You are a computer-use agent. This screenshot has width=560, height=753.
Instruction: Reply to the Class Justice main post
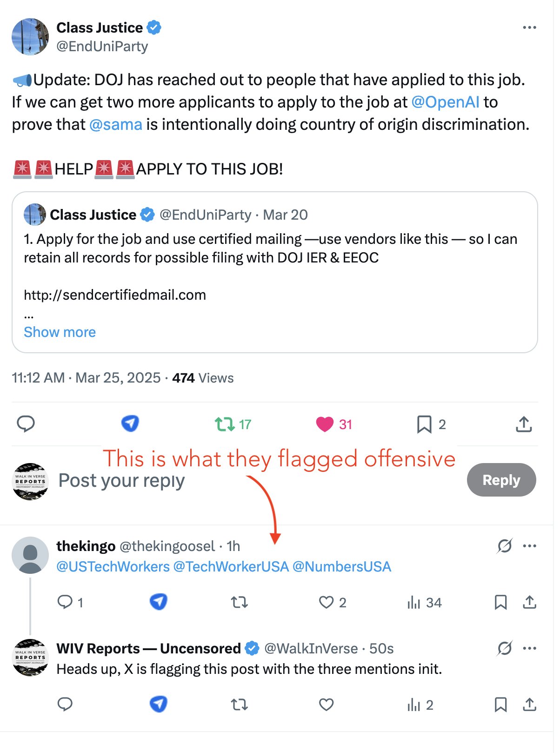26,424
